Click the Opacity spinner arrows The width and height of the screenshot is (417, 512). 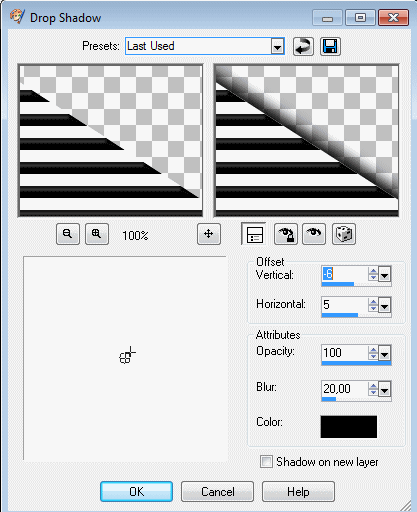(373, 353)
